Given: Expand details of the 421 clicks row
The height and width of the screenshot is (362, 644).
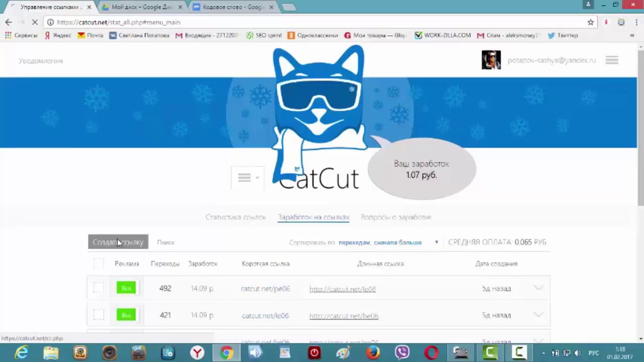Looking at the screenshot, I should pos(538,315).
